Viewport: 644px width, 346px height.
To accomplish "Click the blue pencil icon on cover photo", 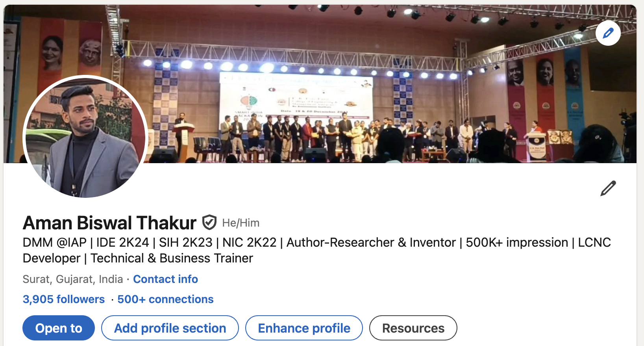I will coord(608,33).
